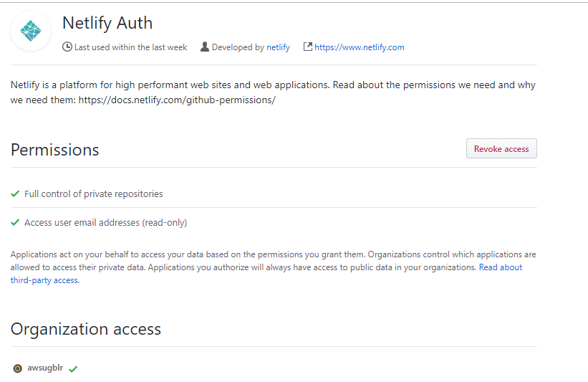Open the netlify developer profile link
Screen dimensions: 588x382
[x=278, y=47]
